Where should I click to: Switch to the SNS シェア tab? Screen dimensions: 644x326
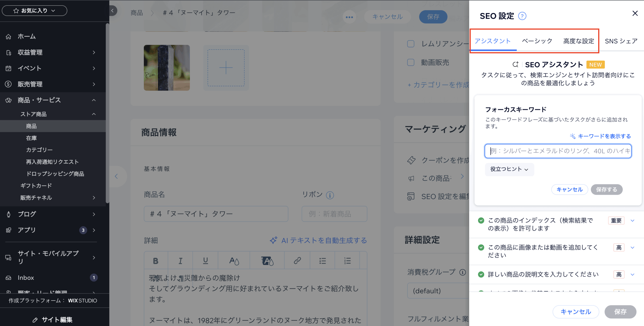(x=621, y=41)
